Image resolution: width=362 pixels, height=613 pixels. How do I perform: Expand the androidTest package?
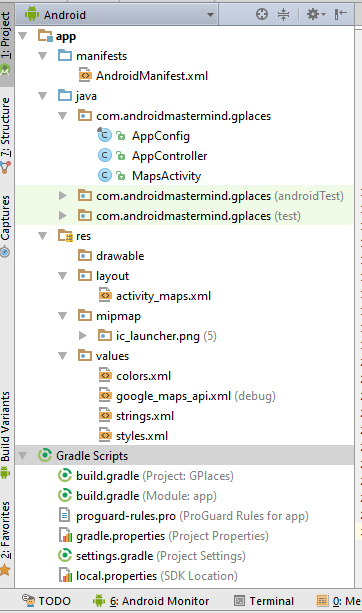(63, 195)
